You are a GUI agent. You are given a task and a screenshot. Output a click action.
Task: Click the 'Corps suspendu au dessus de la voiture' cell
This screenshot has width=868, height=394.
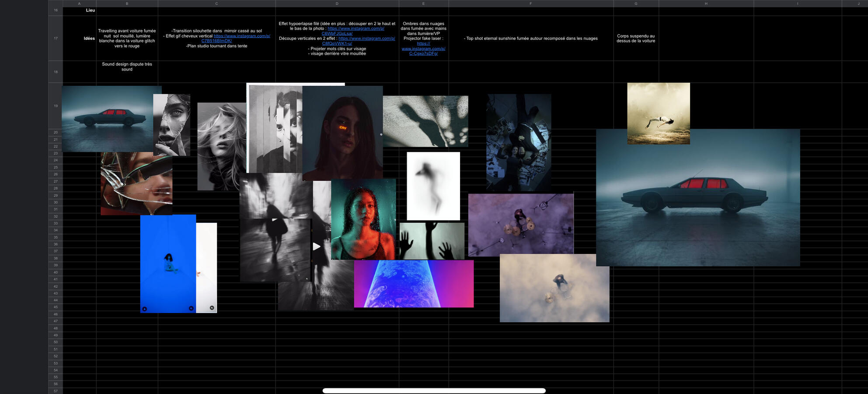click(635, 39)
